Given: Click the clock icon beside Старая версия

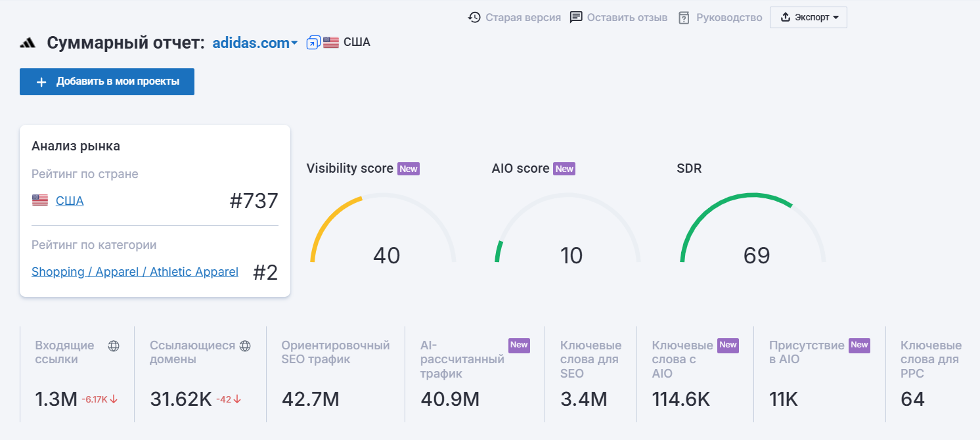Looking at the screenshot, I should pyautogui.click(x=474, y=17).
